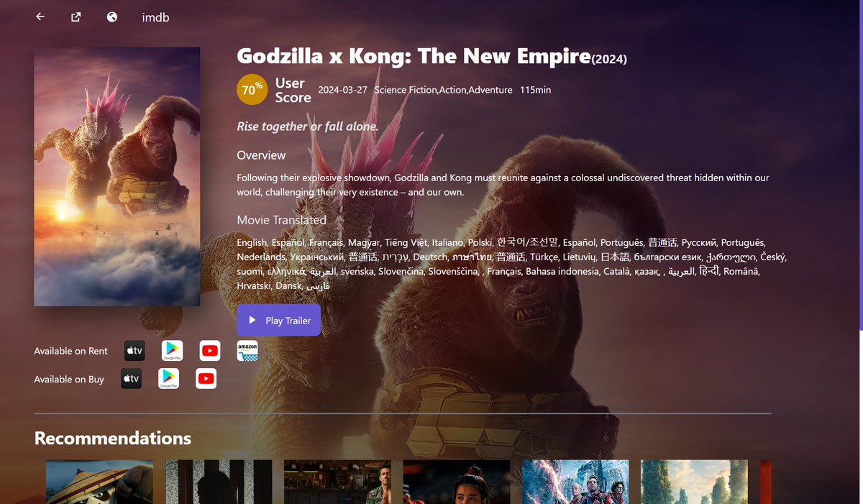
Task: Open the imdb link
Action: tap(155, 17)
